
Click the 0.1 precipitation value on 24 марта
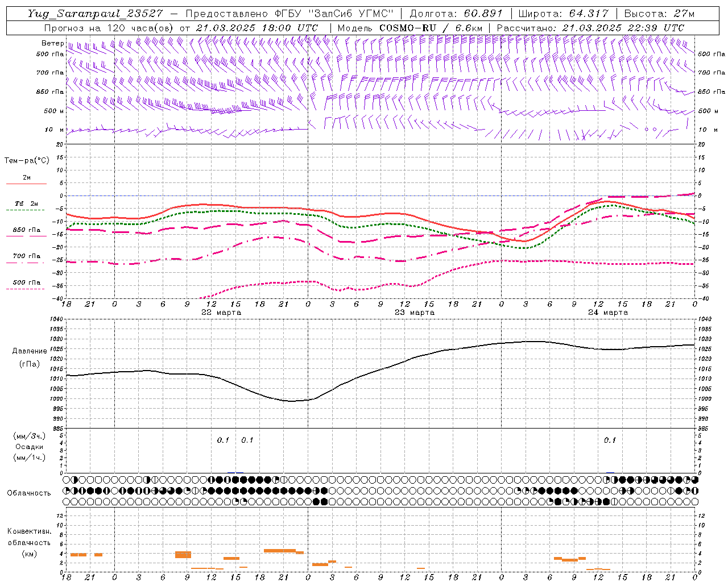coord(610,440)
